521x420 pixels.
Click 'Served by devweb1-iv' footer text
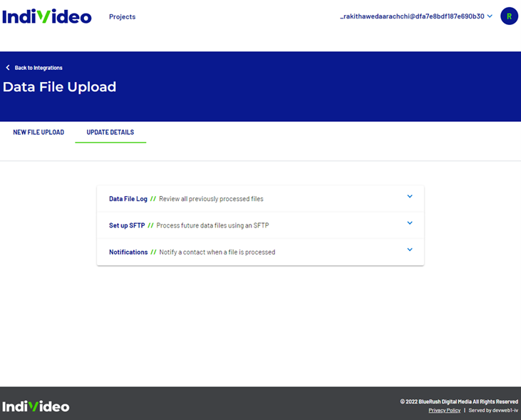493,410
